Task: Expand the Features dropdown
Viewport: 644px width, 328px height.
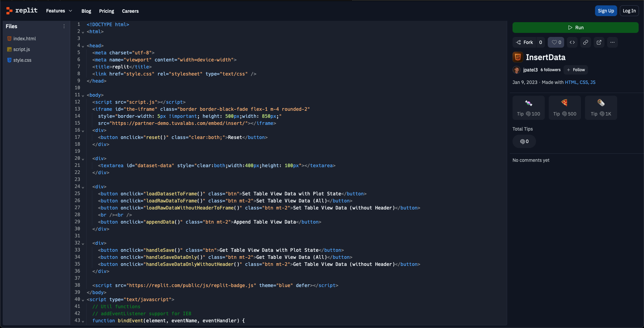Action: (x=59, y=11)
